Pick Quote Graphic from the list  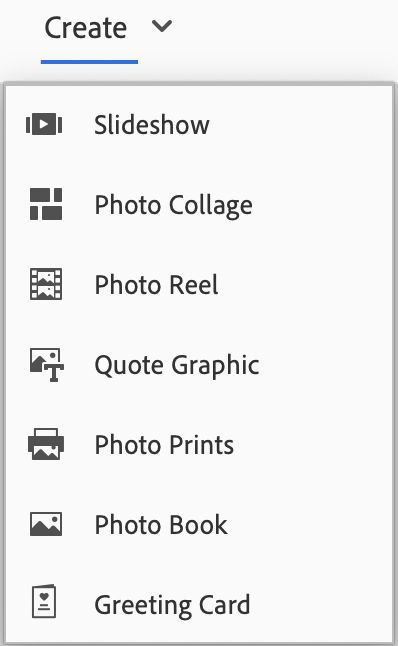199,365
